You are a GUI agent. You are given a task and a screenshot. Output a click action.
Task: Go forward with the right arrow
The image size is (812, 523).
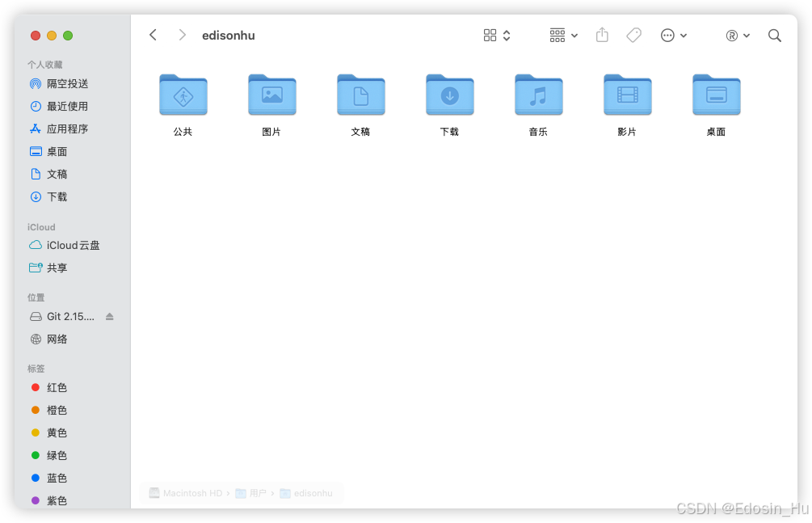pyautogui.click(x=182, y=36)
